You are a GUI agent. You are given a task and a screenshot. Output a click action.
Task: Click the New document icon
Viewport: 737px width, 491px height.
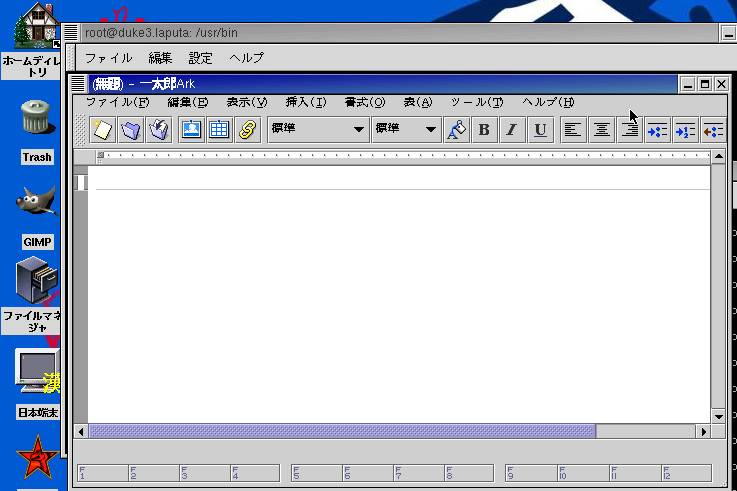(102, 130)
